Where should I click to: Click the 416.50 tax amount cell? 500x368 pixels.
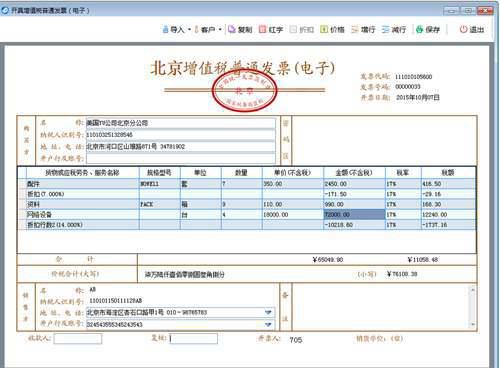[448, 184]
